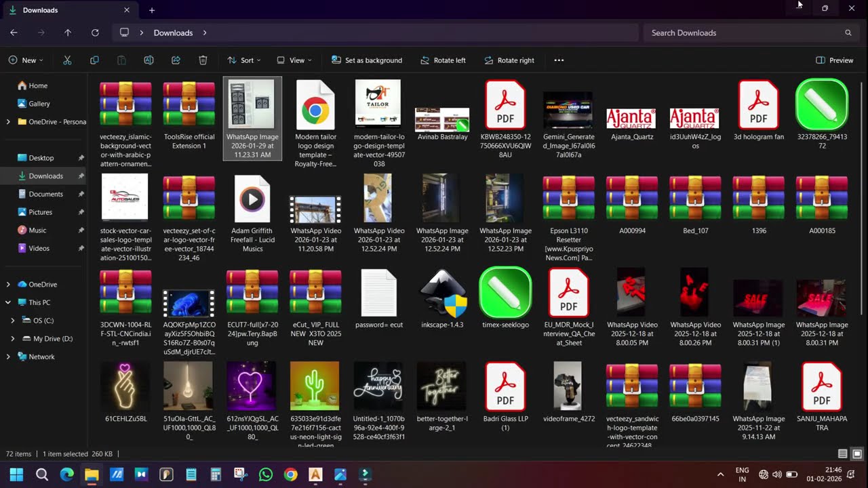
Task: Open the View dropdown menu
Action: 294,60
